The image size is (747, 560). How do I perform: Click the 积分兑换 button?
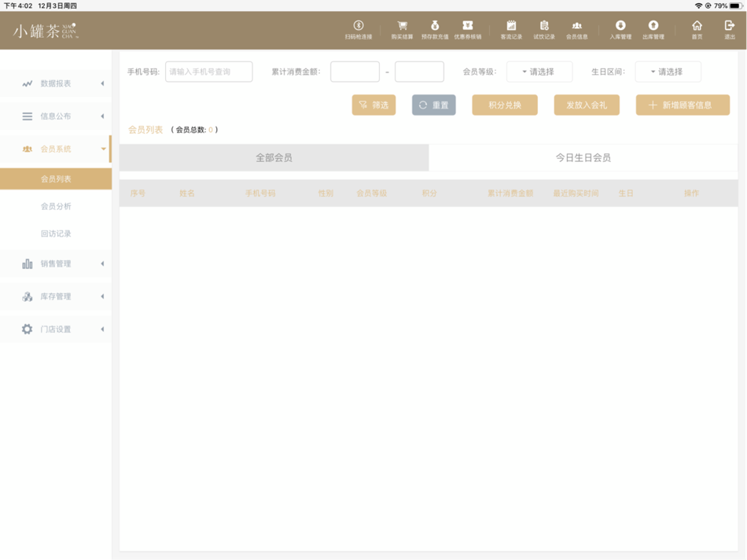(505, 105)
